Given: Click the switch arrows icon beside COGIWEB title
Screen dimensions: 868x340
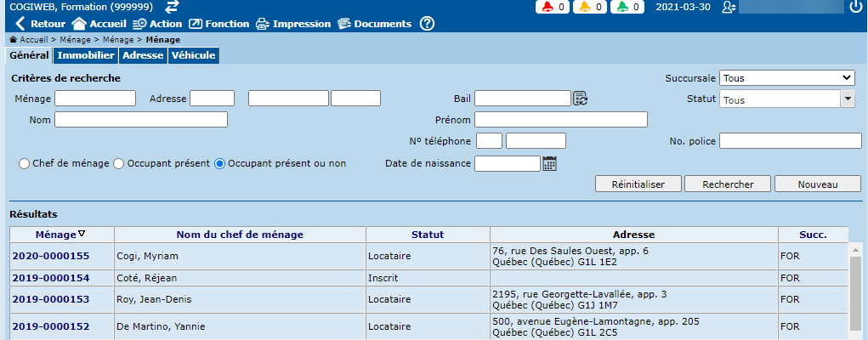Looking at the screenshot, I should click(173, 7).
